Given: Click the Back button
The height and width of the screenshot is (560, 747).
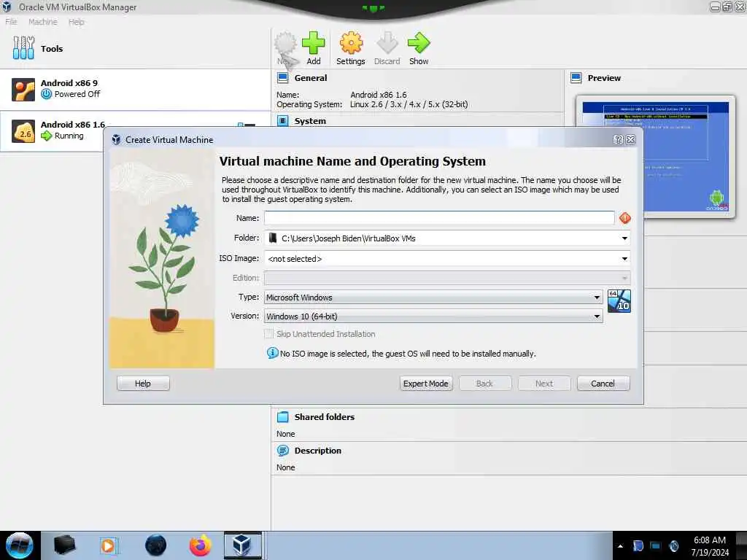Looking at the screenshot, I should pyautogui.click(x=485, y=384).
